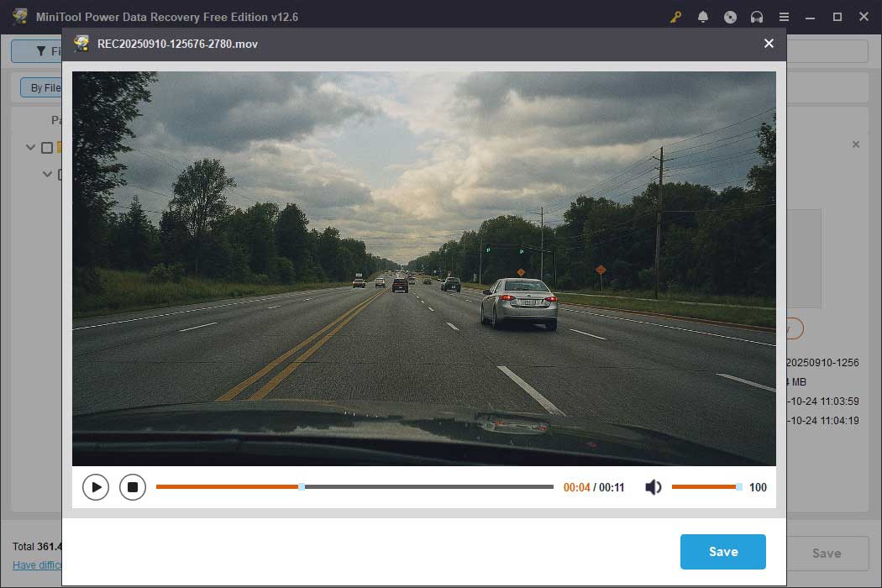Screen dimensions: 882x588
Task: Dismiss the panel with the small x icon
Action: click(x=856, y=144)
